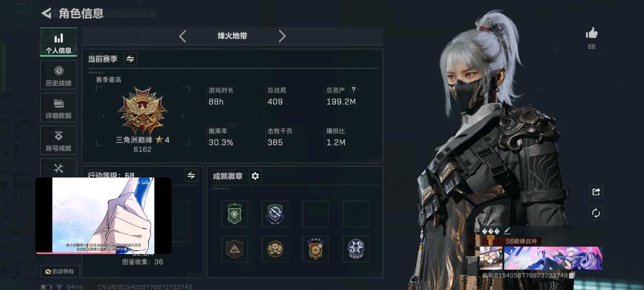Viewport: 644px width, 290px height.
Task: Click the share icon beside character
Action: pyautogui.click(x=596, y=192)
